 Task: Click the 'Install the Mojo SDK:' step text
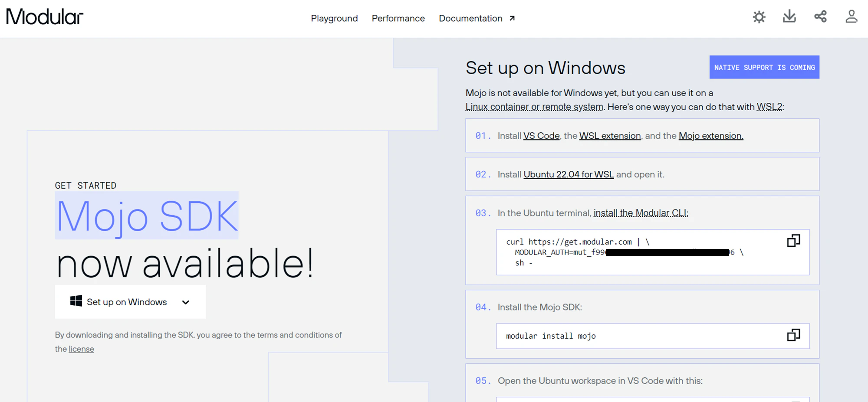540,307
